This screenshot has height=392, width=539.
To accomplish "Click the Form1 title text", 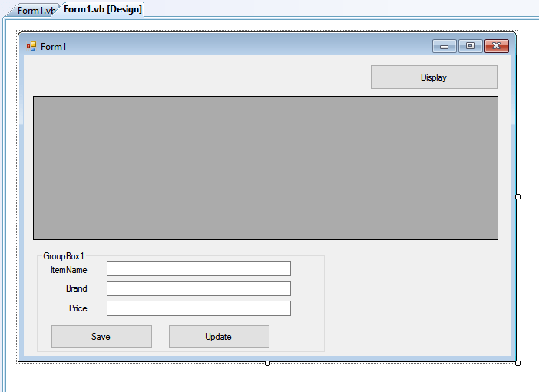I will (x=53, y=46).
